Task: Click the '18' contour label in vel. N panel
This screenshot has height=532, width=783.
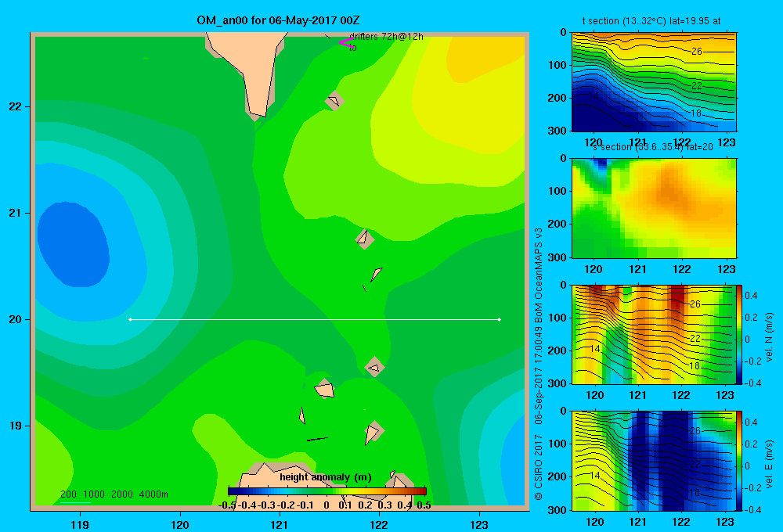Action: pyautogui.click(x=695, y=366)
